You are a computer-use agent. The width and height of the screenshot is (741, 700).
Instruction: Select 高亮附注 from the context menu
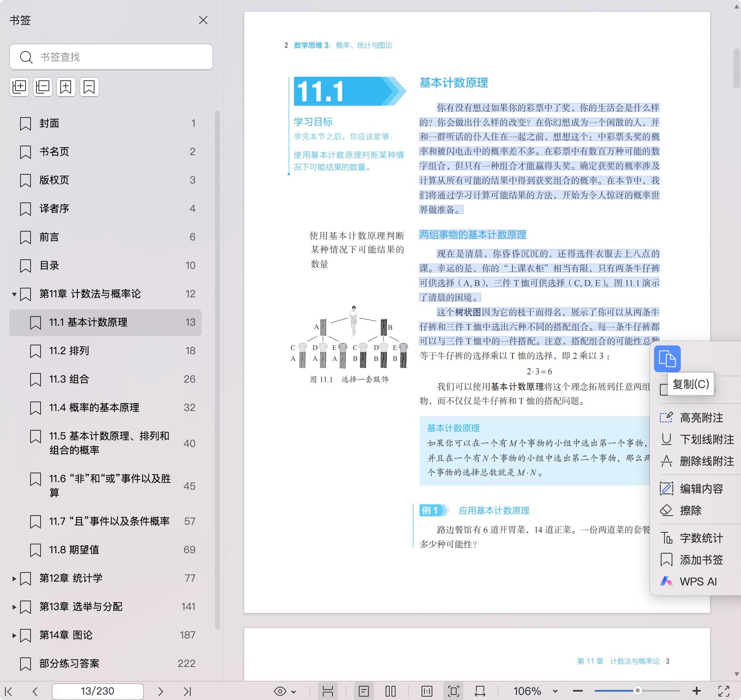click(701, 417)
